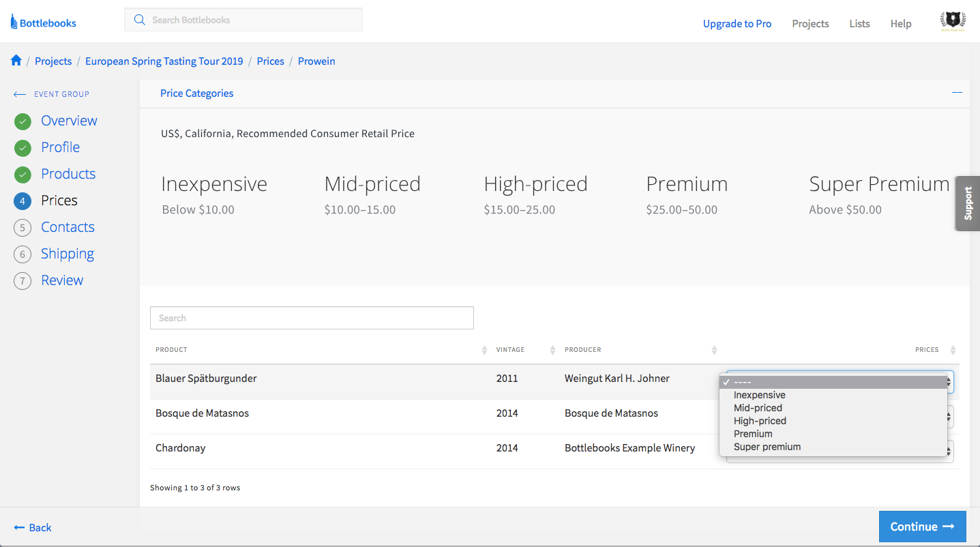Screen dimensions: 980x547
Task: Click the magnifier icon in the Search Bottlebooks field
Action: pyautogui.click(x=140, y=20)
